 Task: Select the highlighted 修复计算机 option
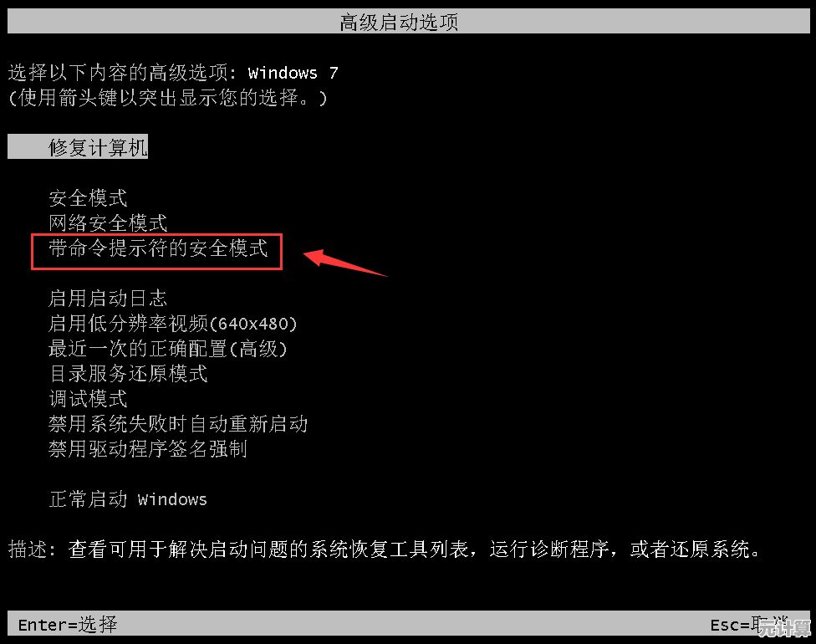[78, 147]
